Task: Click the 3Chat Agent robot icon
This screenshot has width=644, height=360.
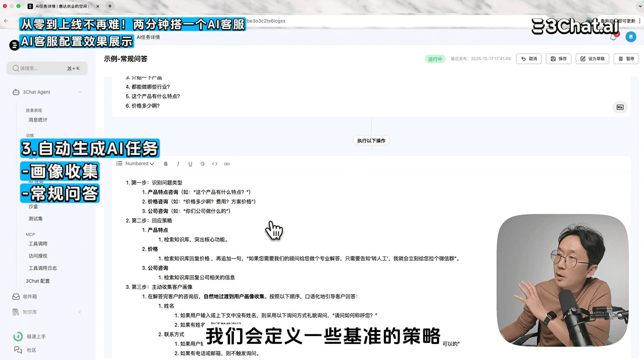Action: click(x=16, y=92)
